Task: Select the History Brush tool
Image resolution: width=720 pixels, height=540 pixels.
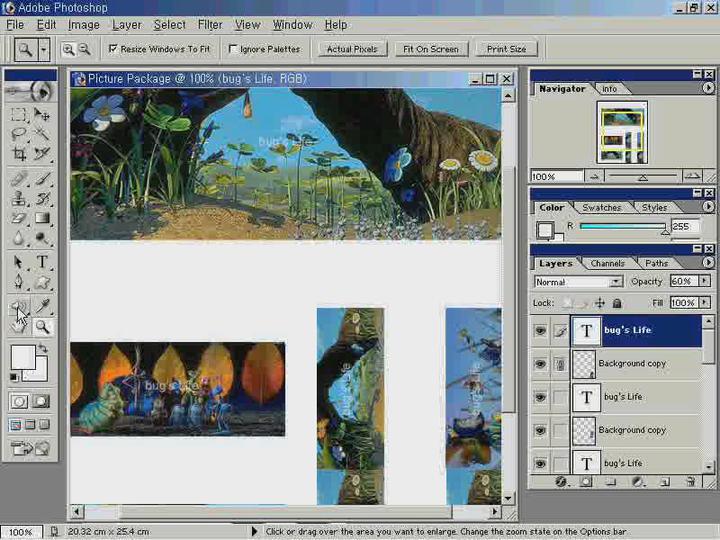Action: pyautogui.click(x=42, y=198)
